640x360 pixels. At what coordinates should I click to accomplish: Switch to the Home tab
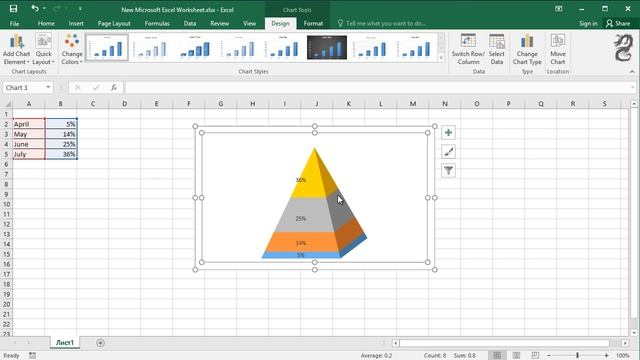click(x=46, y=23)
